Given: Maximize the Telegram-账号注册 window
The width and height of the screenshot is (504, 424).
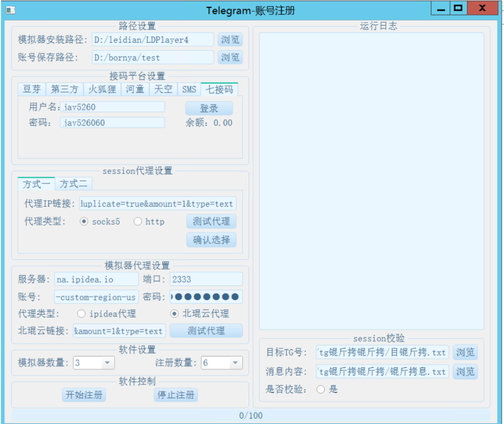Looking at the screenshot, I should click(x=458, y=8).
